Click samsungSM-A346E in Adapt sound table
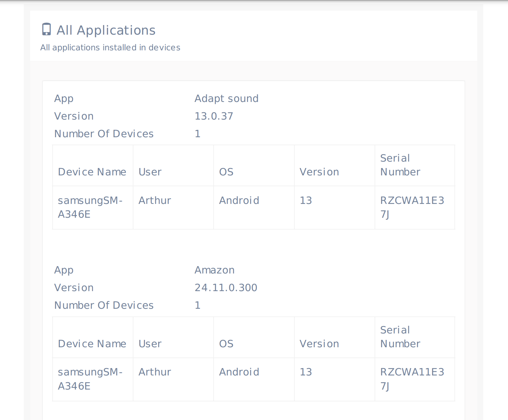Viewport: 508px width, 420px height. coord(90,207)
